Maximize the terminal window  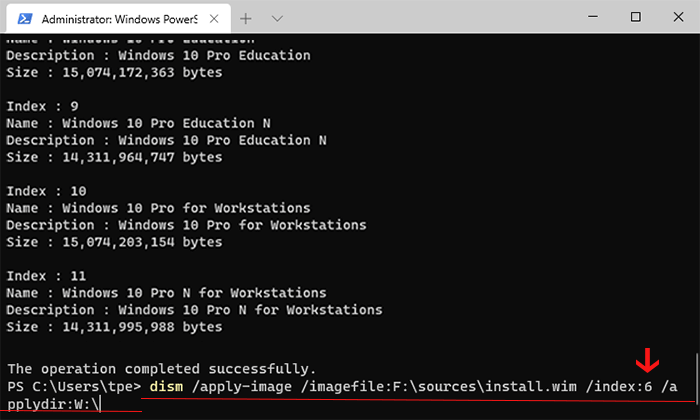click(x=636, y=17)
